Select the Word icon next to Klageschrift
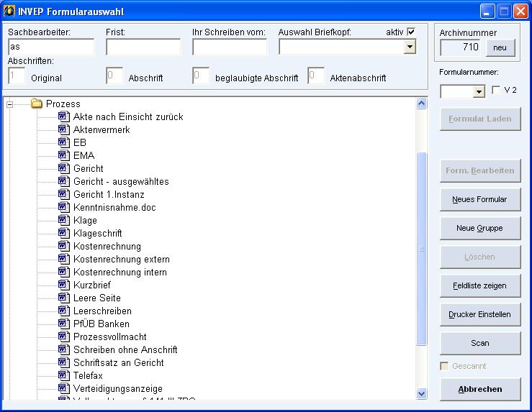 tap(64, 233)
